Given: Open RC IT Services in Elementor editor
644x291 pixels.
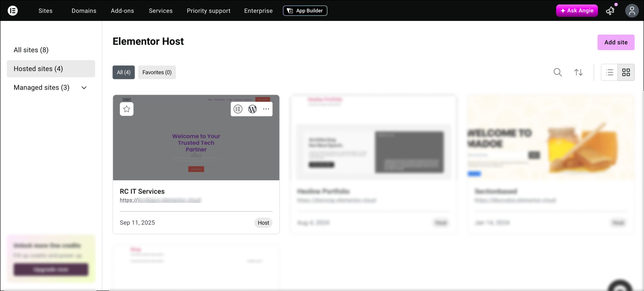Looking at the screenshot, I should tap(238, 109).
